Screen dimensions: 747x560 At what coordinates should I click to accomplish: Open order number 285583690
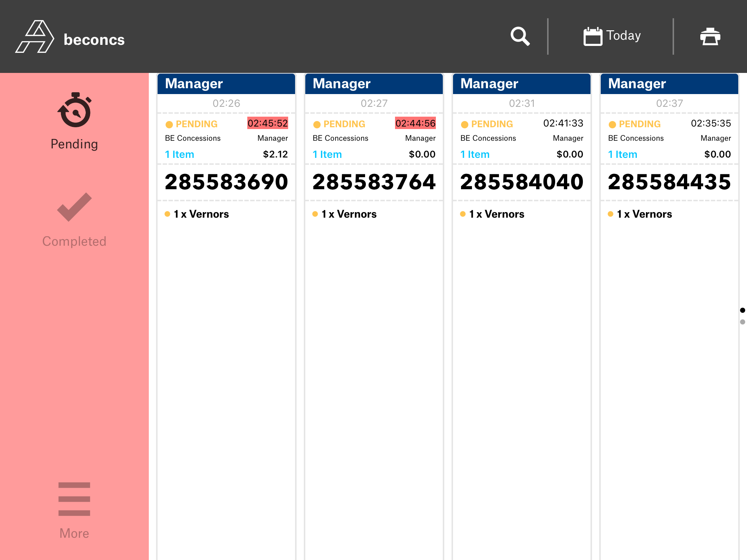226,182
